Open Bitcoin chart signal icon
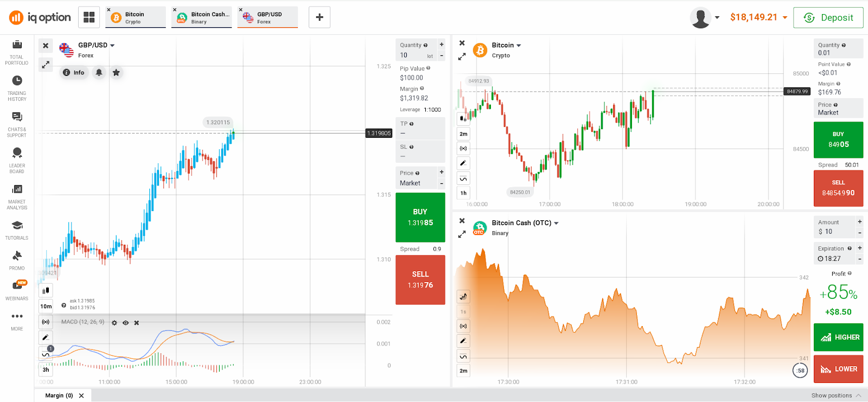 [463, 148]
